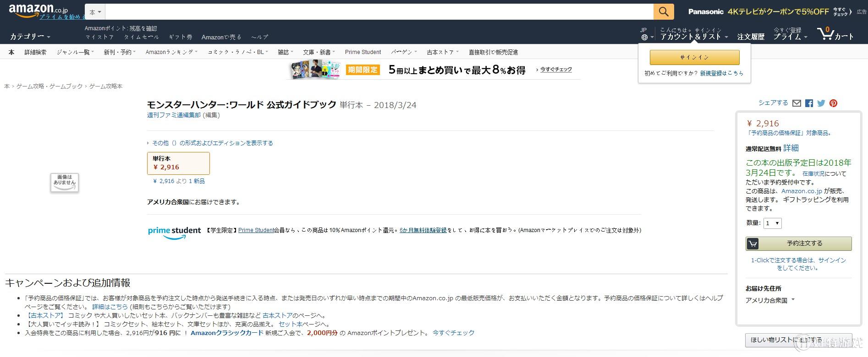Click the ヘルプ link in header

pos(259,37)
